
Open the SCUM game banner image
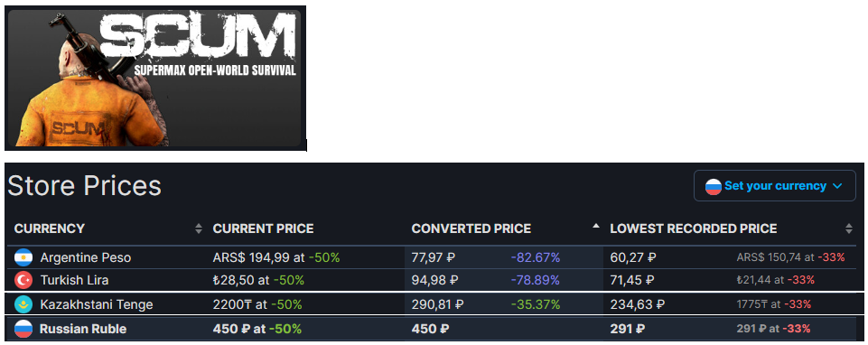click(155, 78)
